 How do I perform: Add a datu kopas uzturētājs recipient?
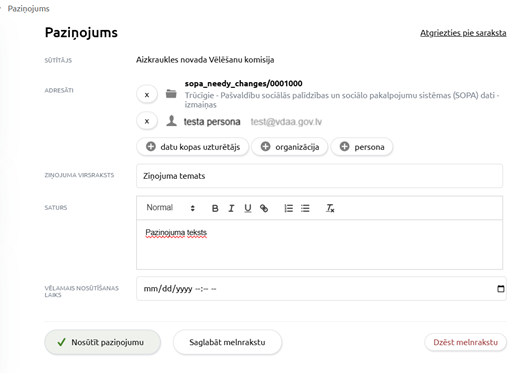pos(193,147)
